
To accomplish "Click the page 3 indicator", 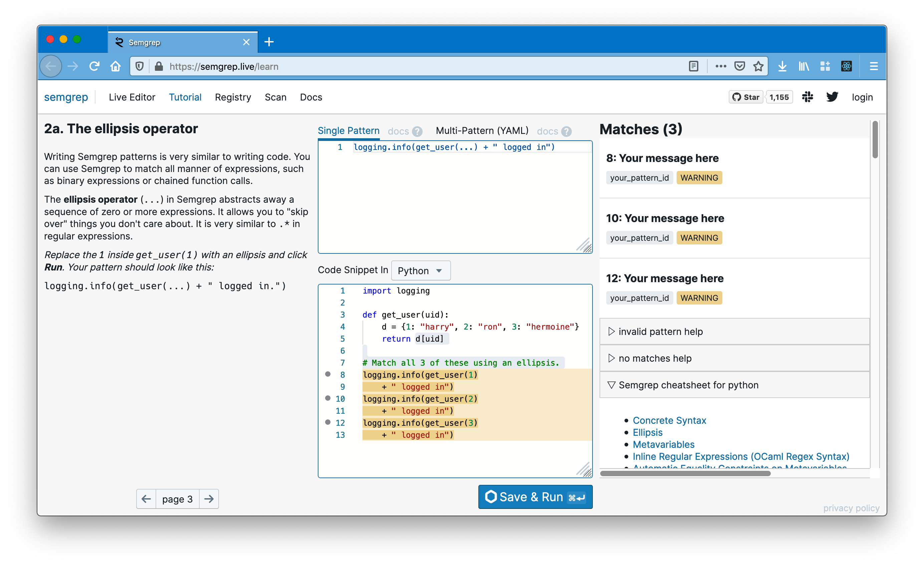I will point(177,499).
